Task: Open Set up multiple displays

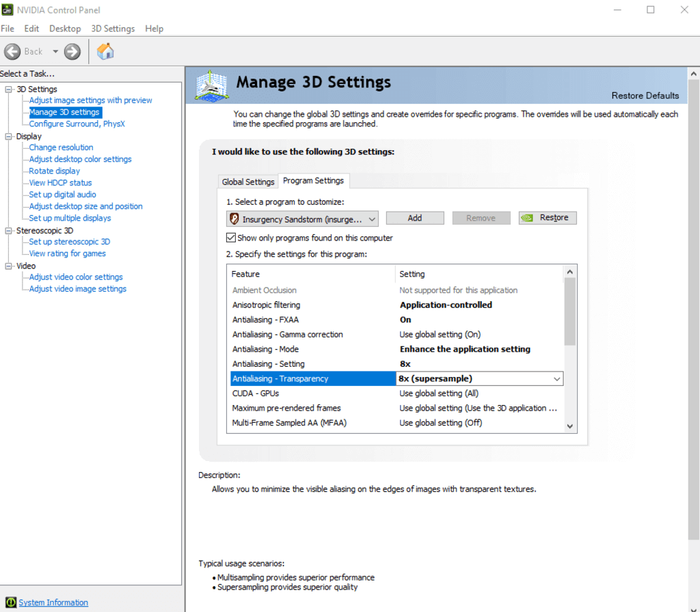Action: pyautogui.click(x=70, y=218)
